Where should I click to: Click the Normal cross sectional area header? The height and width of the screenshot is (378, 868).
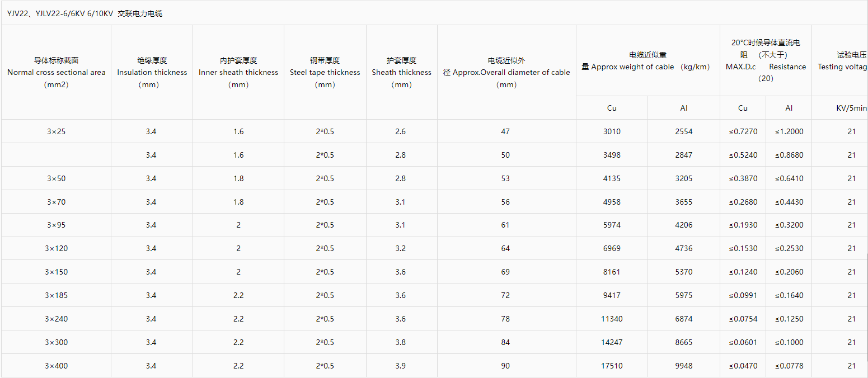coord(56,72)
